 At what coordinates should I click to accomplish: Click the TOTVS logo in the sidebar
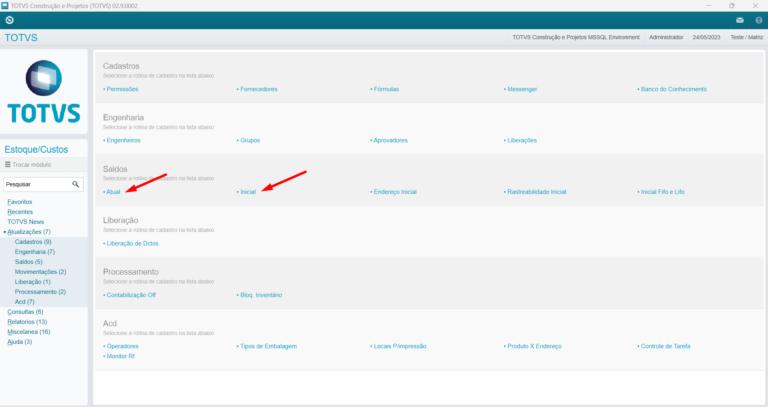(44, 92)
